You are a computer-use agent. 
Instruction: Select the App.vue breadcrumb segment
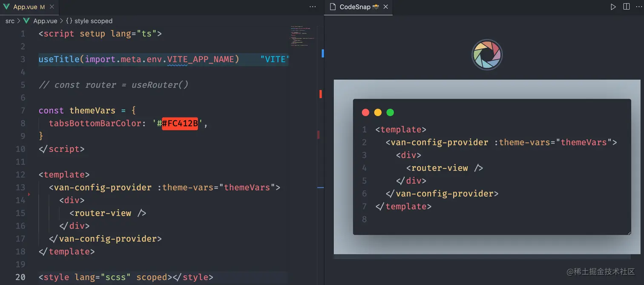tap(45, 21)
